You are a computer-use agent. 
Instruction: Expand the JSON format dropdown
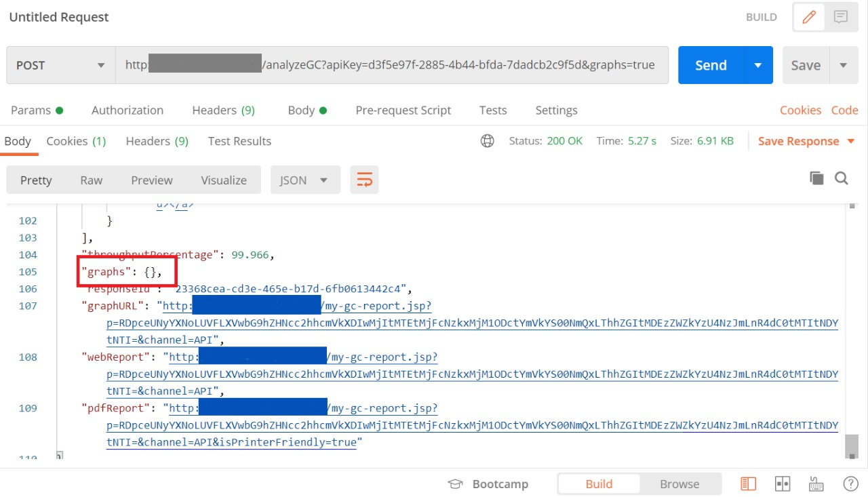(304, 180)
